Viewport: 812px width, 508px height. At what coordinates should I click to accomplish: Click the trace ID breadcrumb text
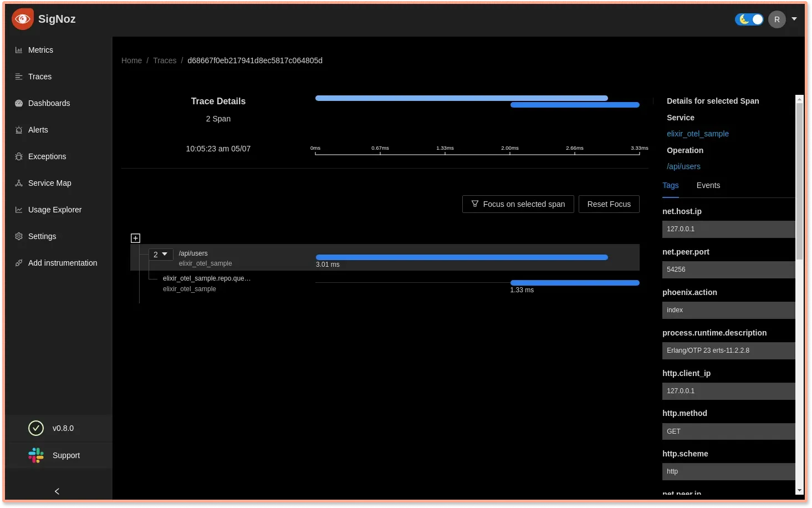(255, 60)
